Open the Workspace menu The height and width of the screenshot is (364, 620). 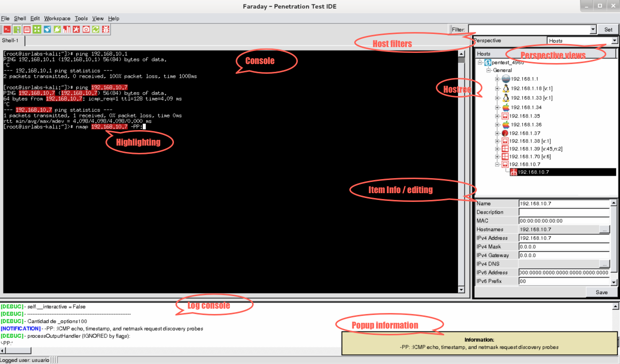57,18
